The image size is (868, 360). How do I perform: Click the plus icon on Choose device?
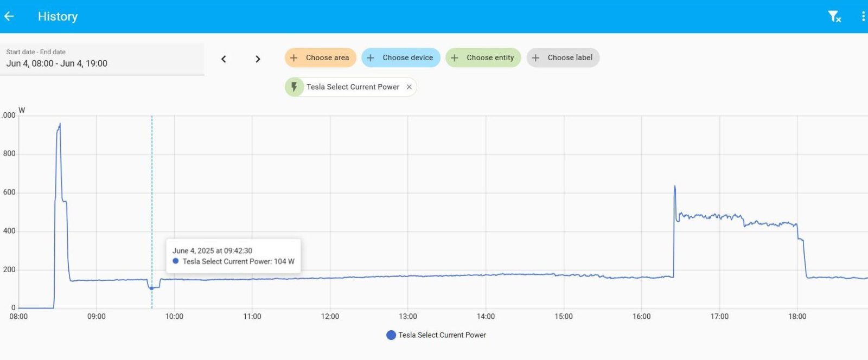371,57
